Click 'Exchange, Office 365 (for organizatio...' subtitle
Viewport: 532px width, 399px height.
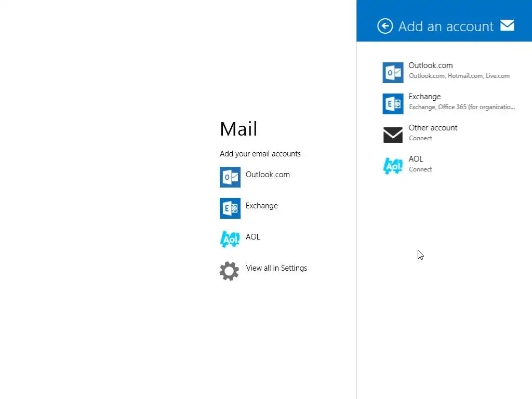point(462,107)
